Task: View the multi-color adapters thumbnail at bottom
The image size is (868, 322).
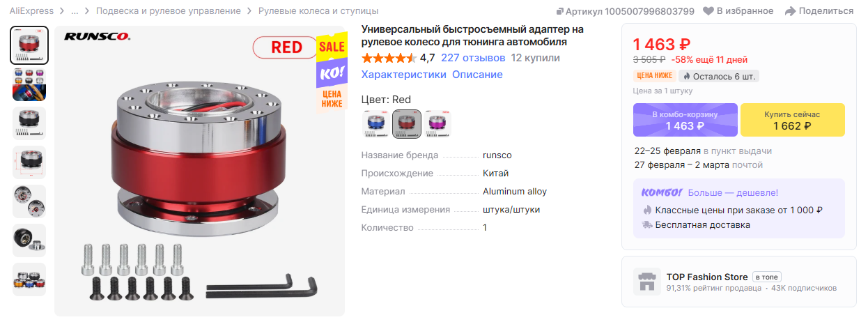Action: 29,279
